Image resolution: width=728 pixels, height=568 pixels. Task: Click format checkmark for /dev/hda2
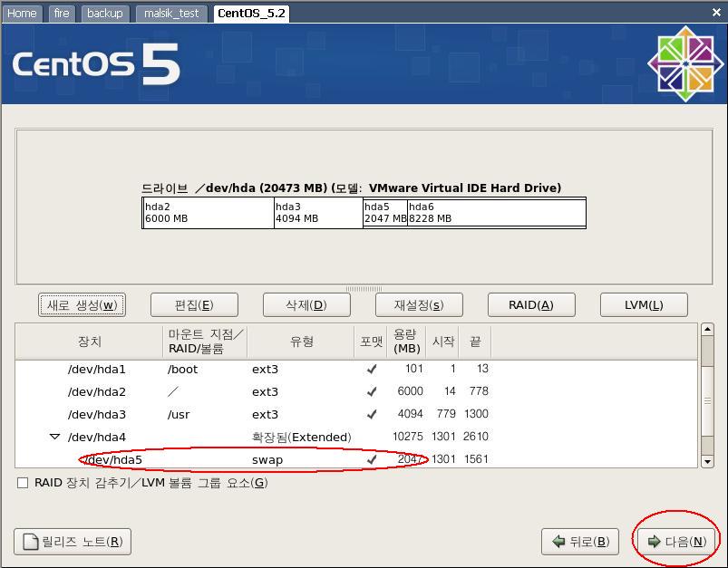click(372, 392)
